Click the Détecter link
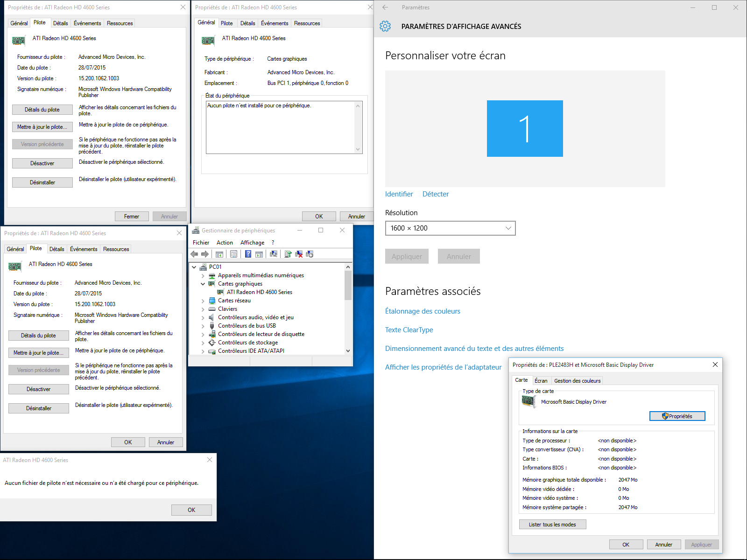 click(436, 194)
